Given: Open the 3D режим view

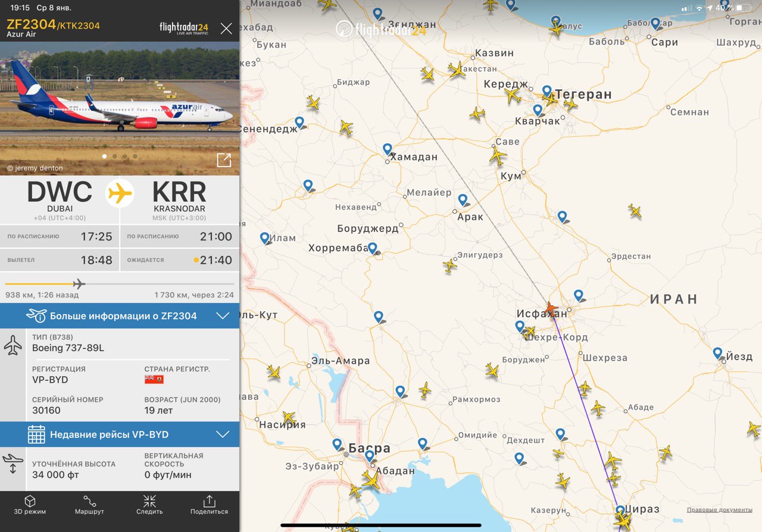Looking at the screenshot, I should 30,505.
